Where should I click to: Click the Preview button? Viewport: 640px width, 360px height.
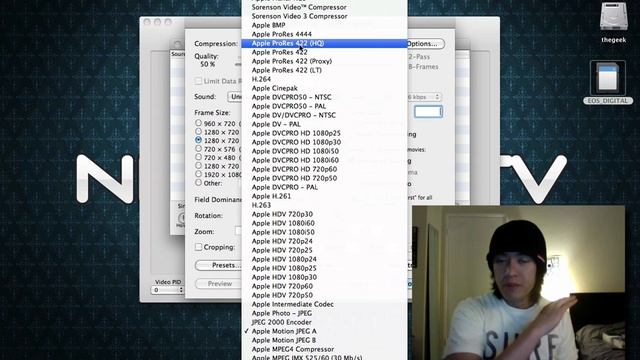[x=219, y=284]
